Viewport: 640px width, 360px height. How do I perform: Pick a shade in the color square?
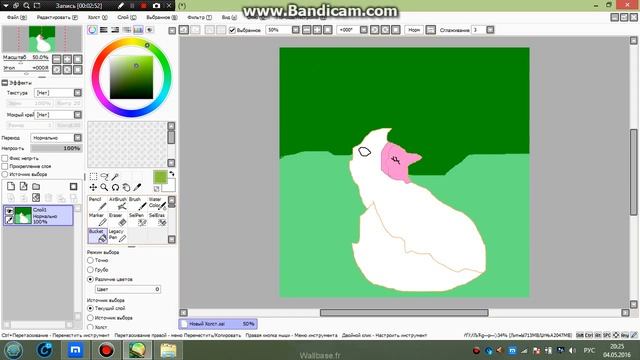click(131, 77)
